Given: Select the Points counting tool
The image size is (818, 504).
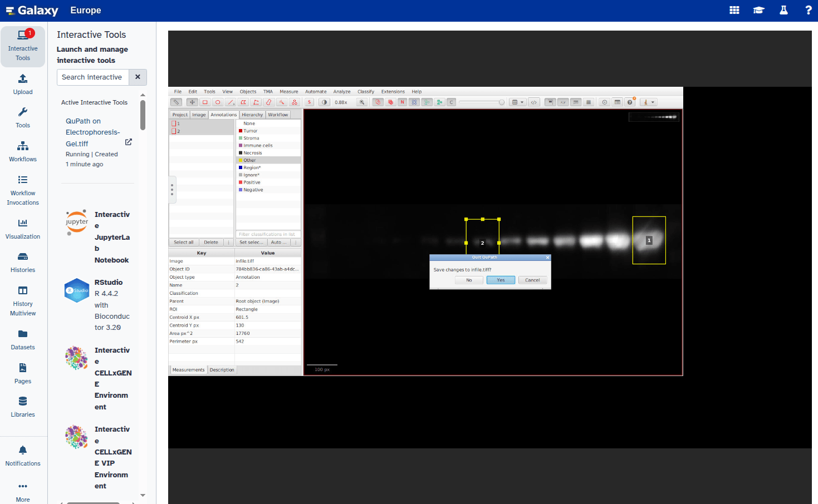Looking at the screenshot, I should pos(295,102).
